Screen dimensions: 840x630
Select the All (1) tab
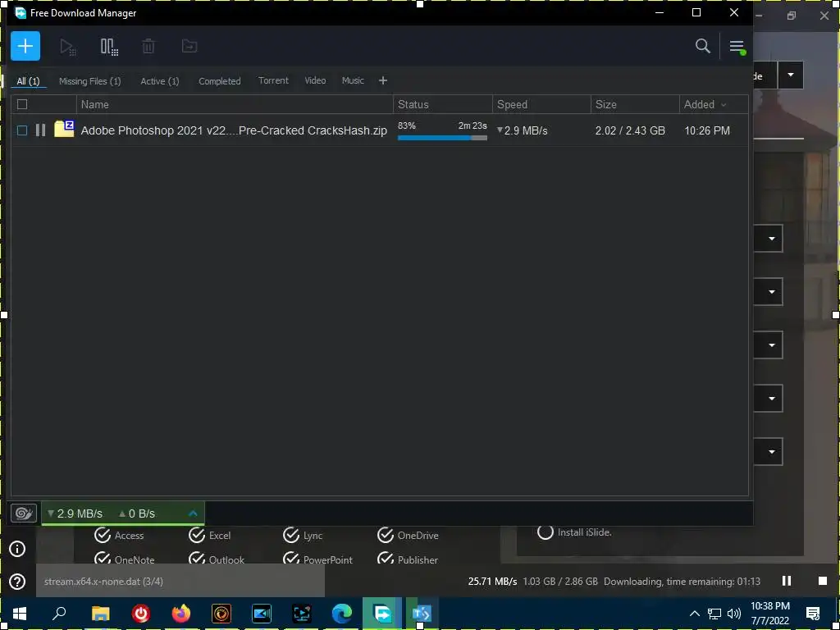[28, 81]
